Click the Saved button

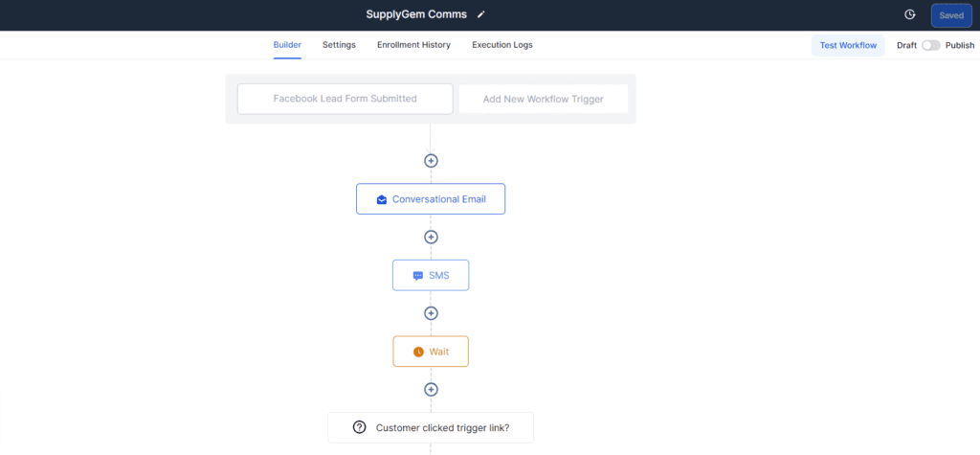pyautogui.click(x=951, y=15)
